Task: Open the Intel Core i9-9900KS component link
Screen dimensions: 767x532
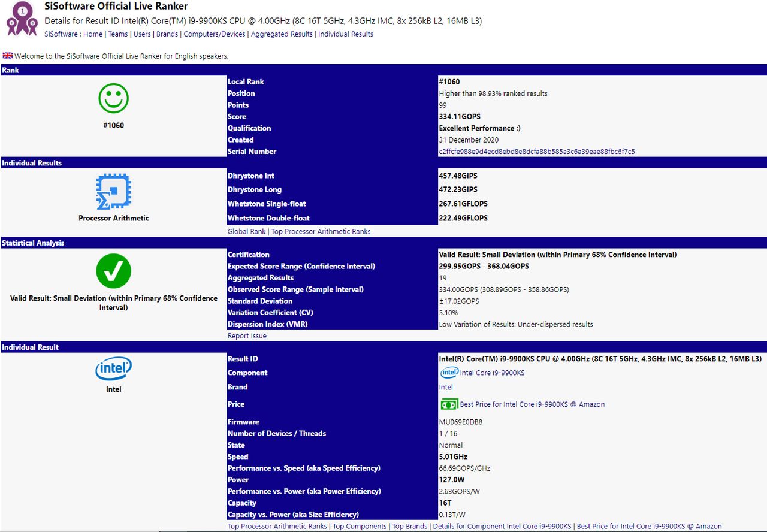Action: [x=492, y=373]
